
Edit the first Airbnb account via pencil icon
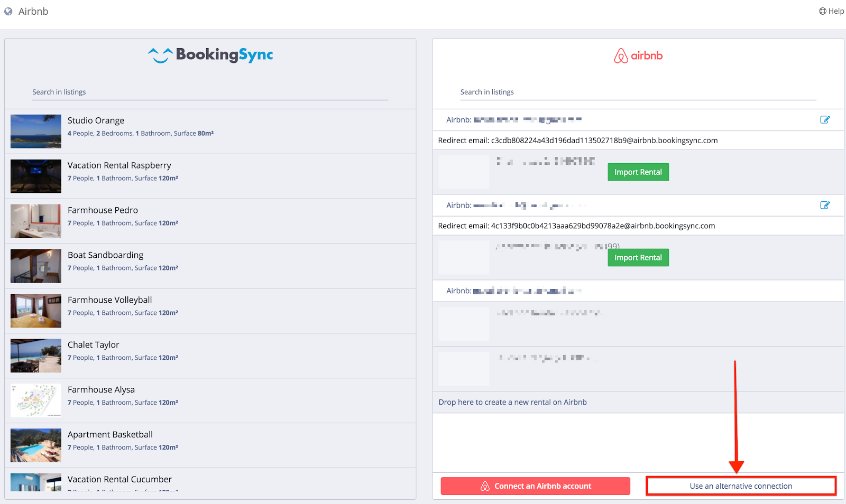[x=825, y=120]
